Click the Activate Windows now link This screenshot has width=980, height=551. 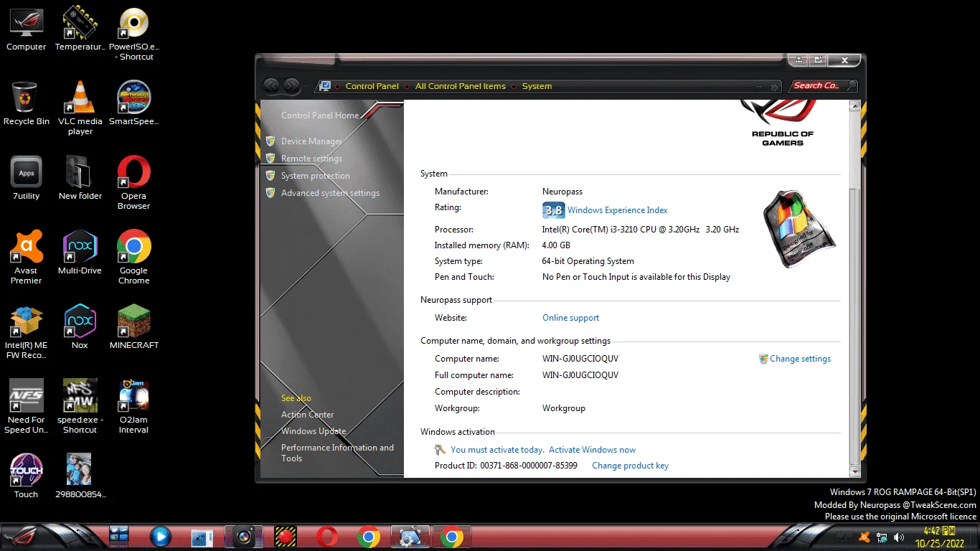(592, 450)
